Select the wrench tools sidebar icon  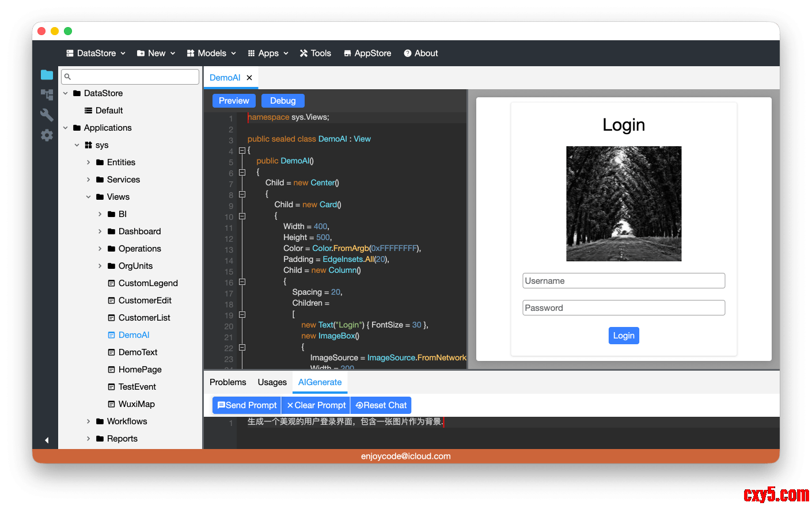click(x=47, y=115)
